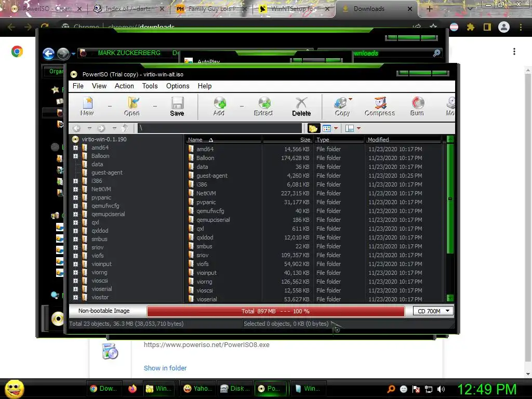Image resolution: width=532 pixels, height=399 pixels.
Task: Select the pvpanic folder in file list
Action: [206, 202]
